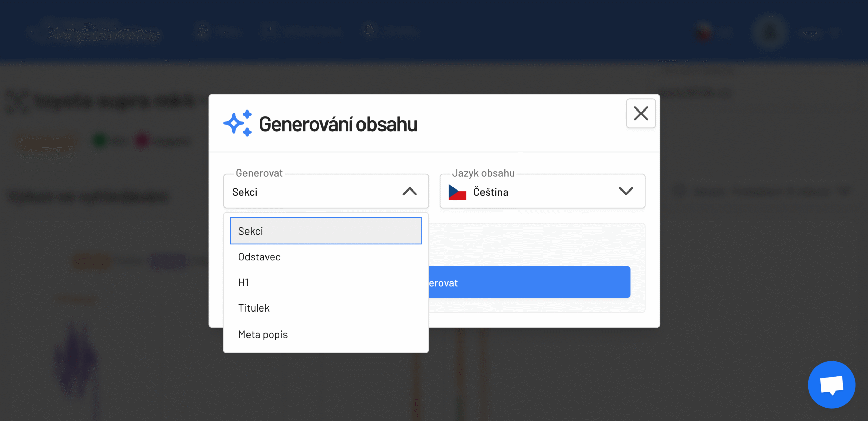Click the Czech flag in language selector
The height and width of the screenshot is (421, 868).
pos(457,192)
